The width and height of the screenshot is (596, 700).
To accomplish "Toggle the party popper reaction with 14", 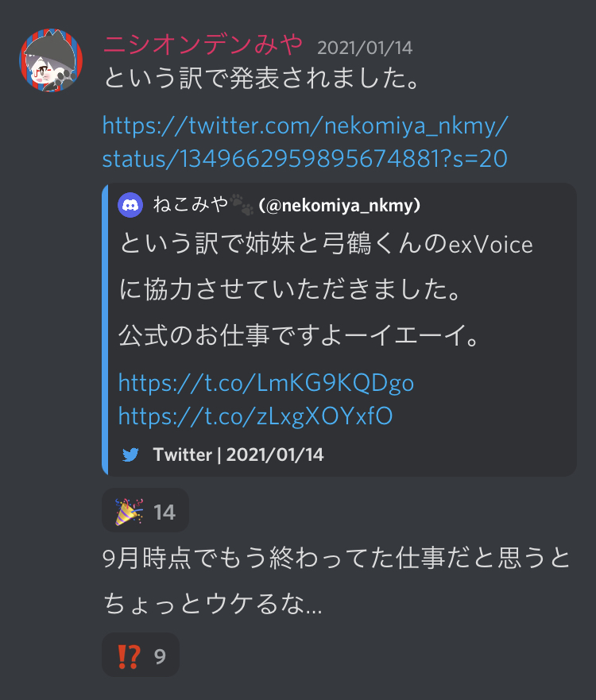I will [145, 510].
